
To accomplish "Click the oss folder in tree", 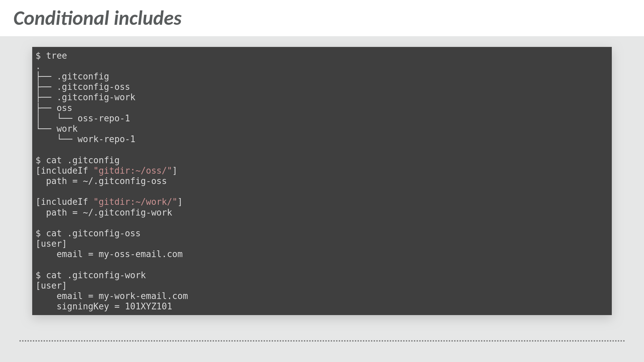I will (64, 108).
